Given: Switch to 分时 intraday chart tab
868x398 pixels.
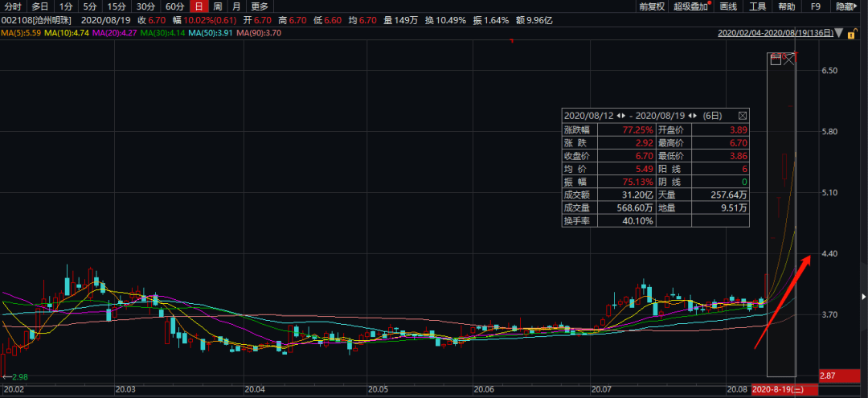Looking at the screenshot, I should (x=13, y=6).
